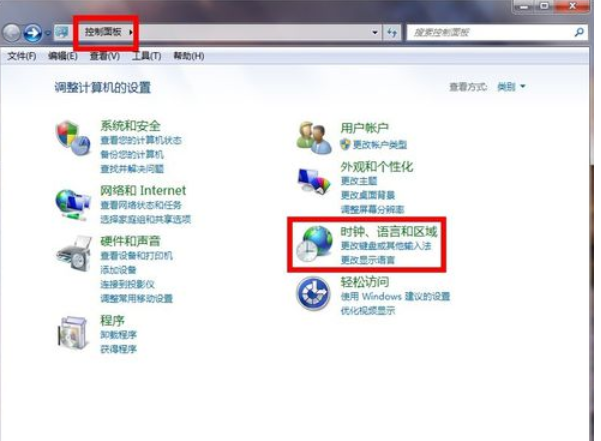This screenshot has height=441, width=601.
Task: Click the back navigation arrow button
Action: 13,32
